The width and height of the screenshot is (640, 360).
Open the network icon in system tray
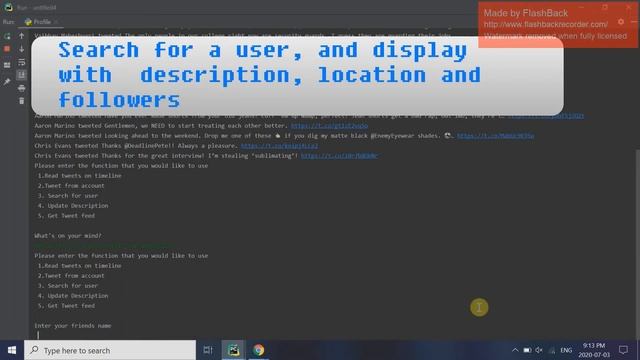tap(552, 350)
